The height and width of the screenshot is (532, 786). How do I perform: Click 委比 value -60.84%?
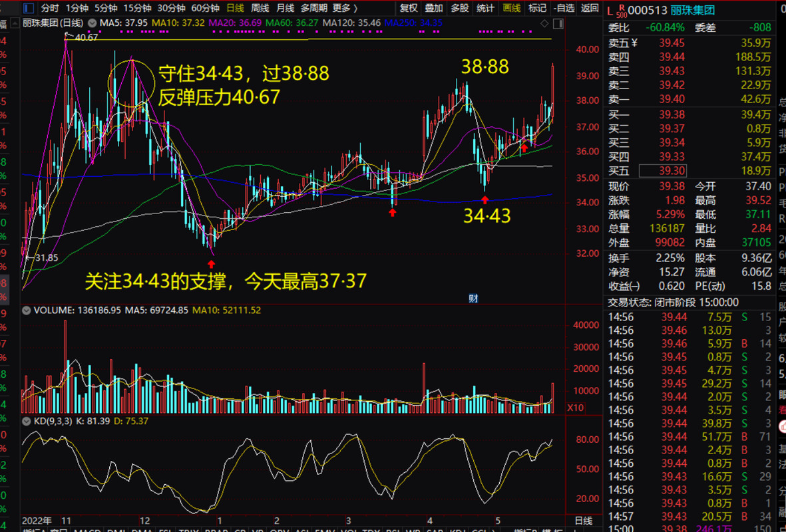(665, 27)
